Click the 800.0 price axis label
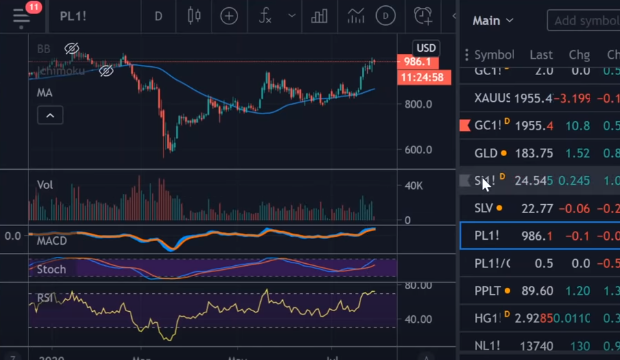 tap(418, 104)
